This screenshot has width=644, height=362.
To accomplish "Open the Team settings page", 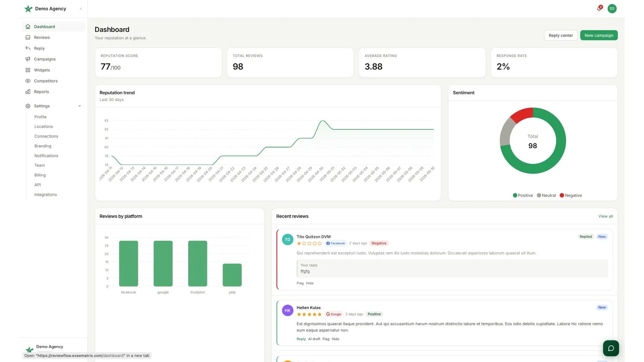I will pyautogui.click(x=39, y=166).
